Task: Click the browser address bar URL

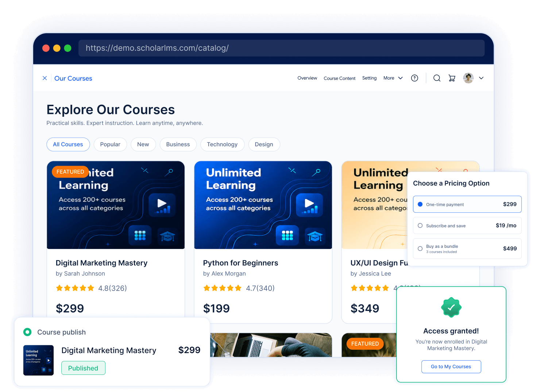Action: coord(281,48)
